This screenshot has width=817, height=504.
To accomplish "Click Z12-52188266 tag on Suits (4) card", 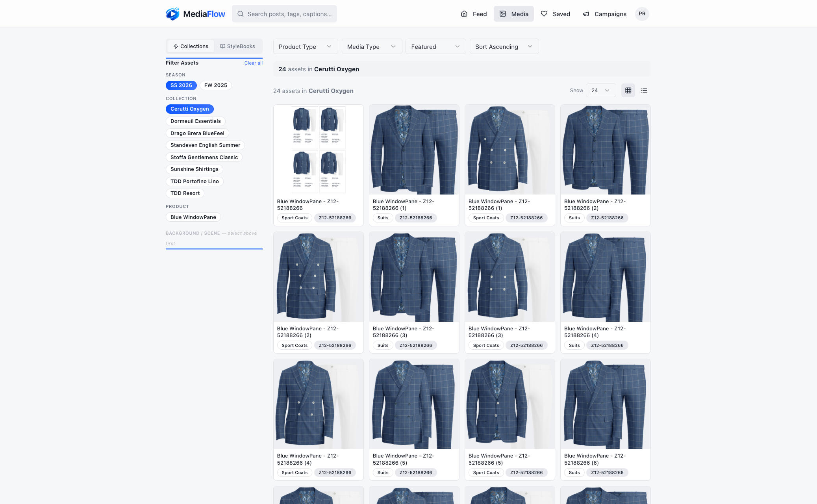I will pos(607,346).
